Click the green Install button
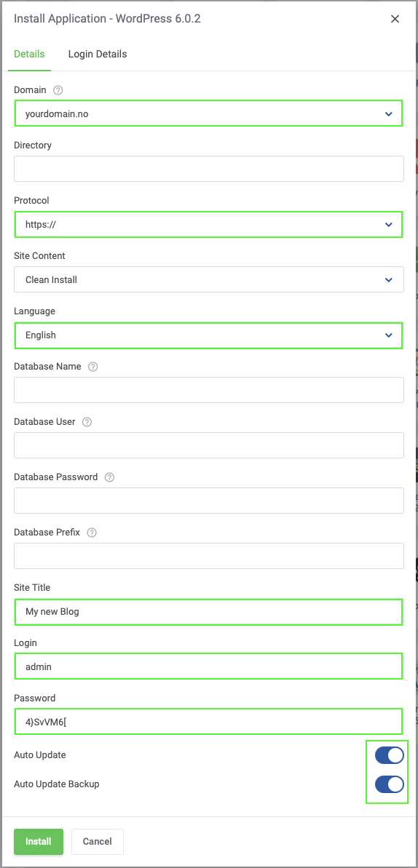The width and height of the screenshot is (418, 868). (x=39, y=841)
